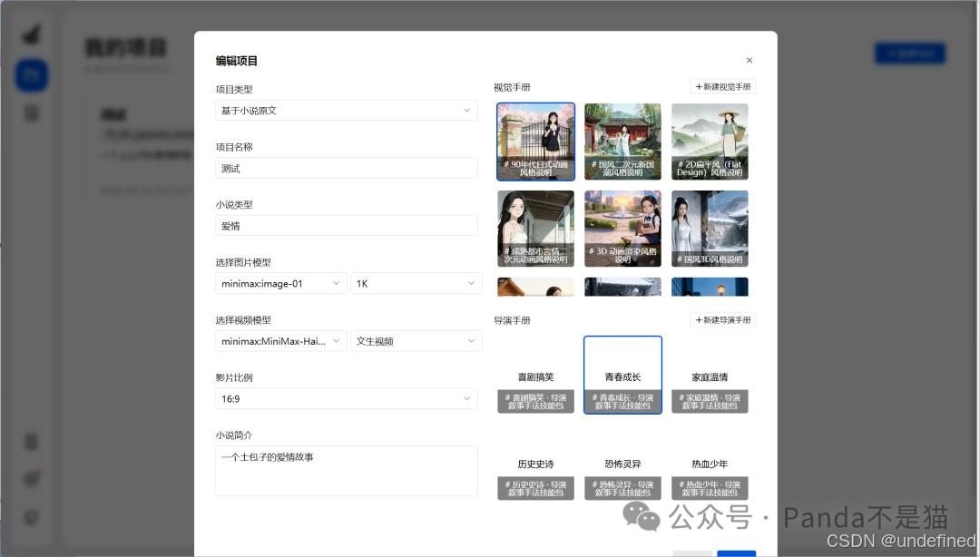Click the 小说类型 field containing 爱情
This screenshot has height=557, width=980.
(347, 226)
